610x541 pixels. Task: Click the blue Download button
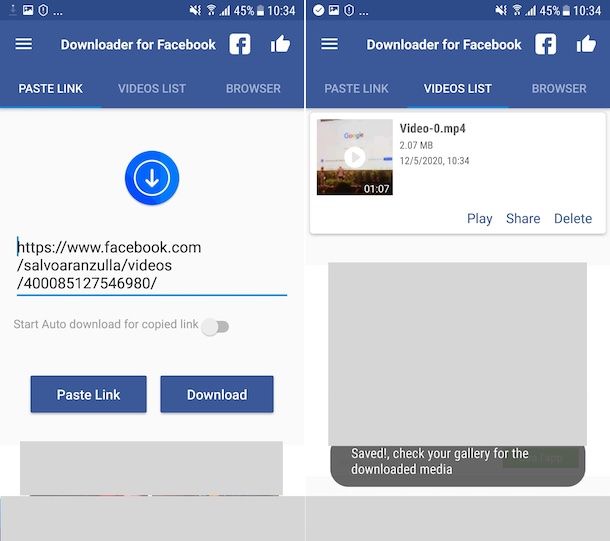click(217, 394)
